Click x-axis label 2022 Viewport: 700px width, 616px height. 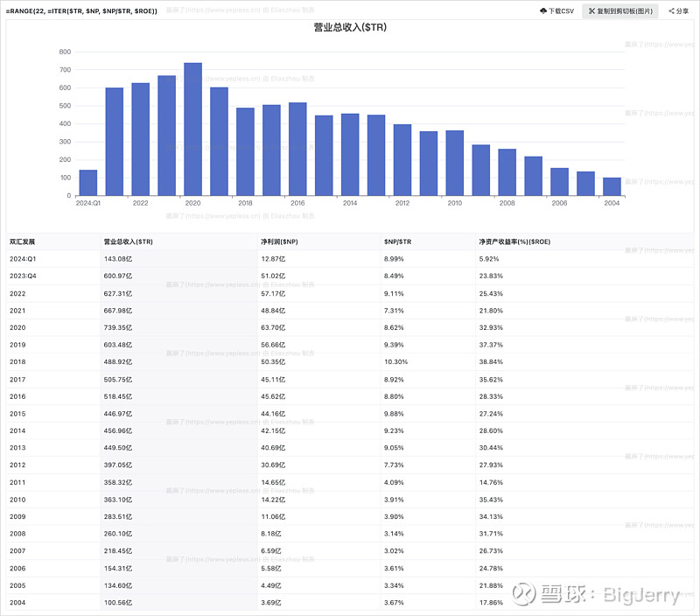(140, 203)
